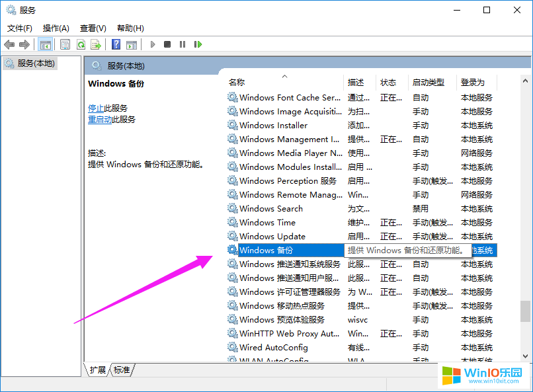Click the Export list toolbar icon
This screenshot has height=392, width=533.
coord(96,44)
